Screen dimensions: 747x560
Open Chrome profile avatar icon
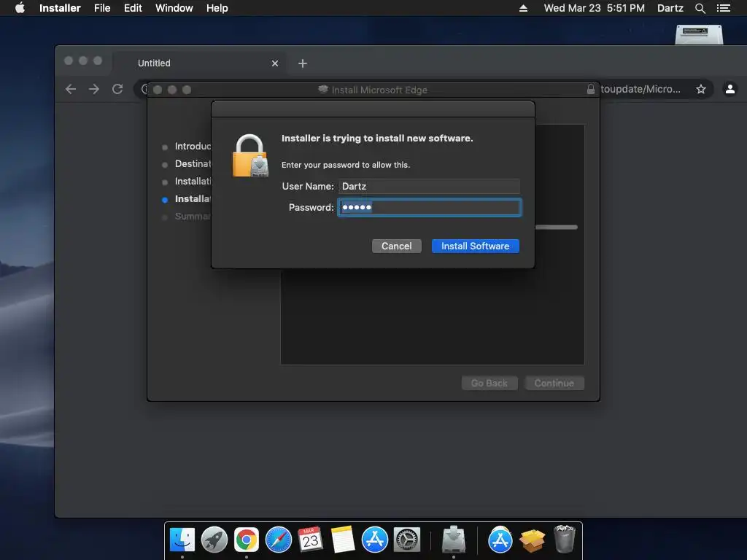click(729, 89)
